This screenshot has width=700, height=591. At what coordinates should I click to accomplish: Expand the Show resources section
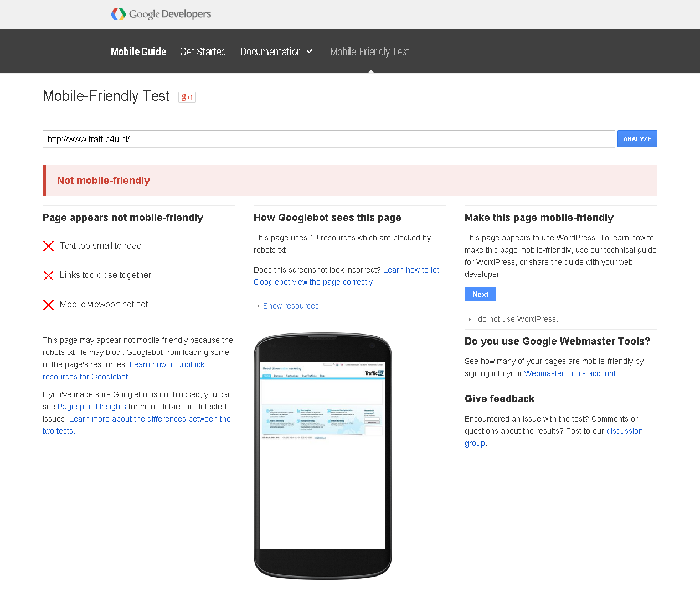(288, 306)
